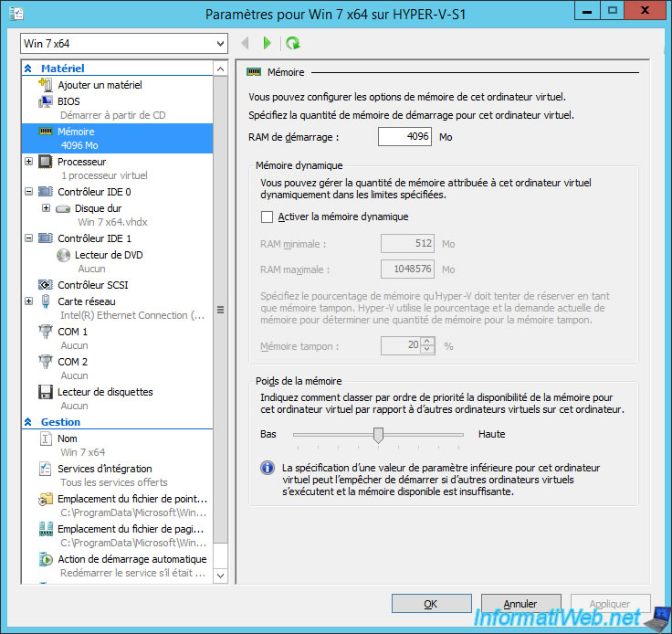Click the Nom text icon
The height and width of the screenshot is (634, 672).
(46, 439)
